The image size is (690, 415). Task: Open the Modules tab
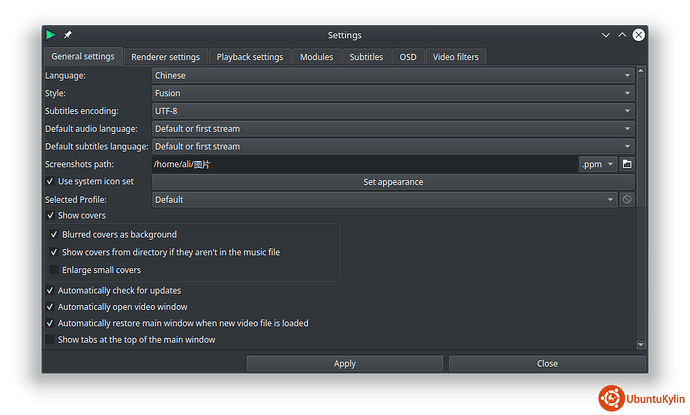316,57
